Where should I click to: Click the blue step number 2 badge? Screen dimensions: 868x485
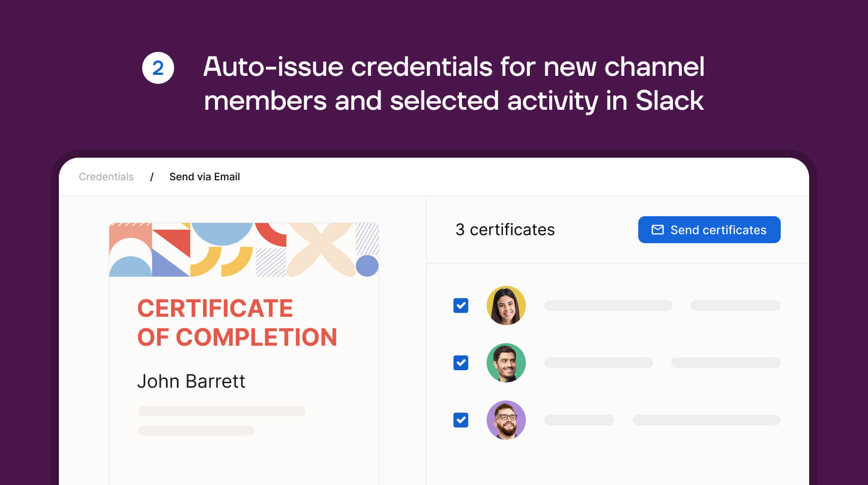point(158,68)
